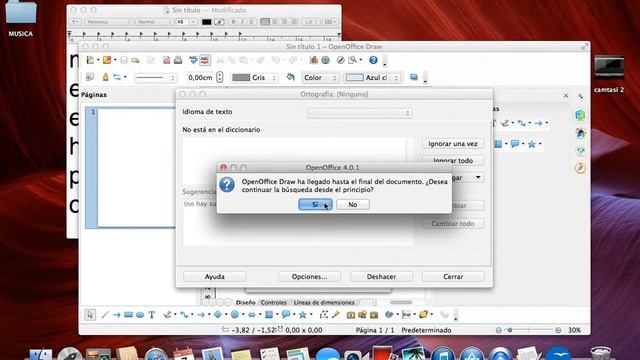Screen dimensions: 640x360
Task: Select the Rectangle tool
Action: pyautogui.click(x=128, y=315)
